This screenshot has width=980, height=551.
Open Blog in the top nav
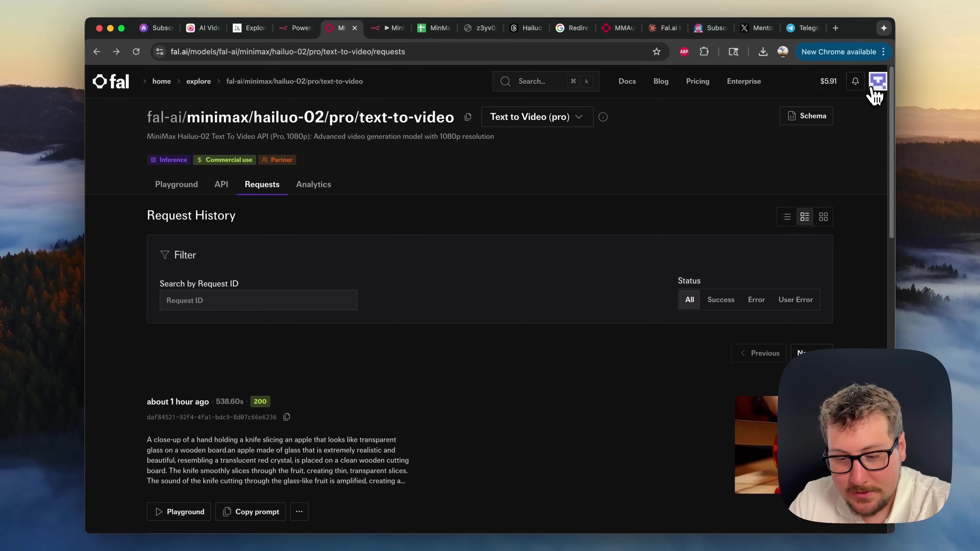pos(661,81)
